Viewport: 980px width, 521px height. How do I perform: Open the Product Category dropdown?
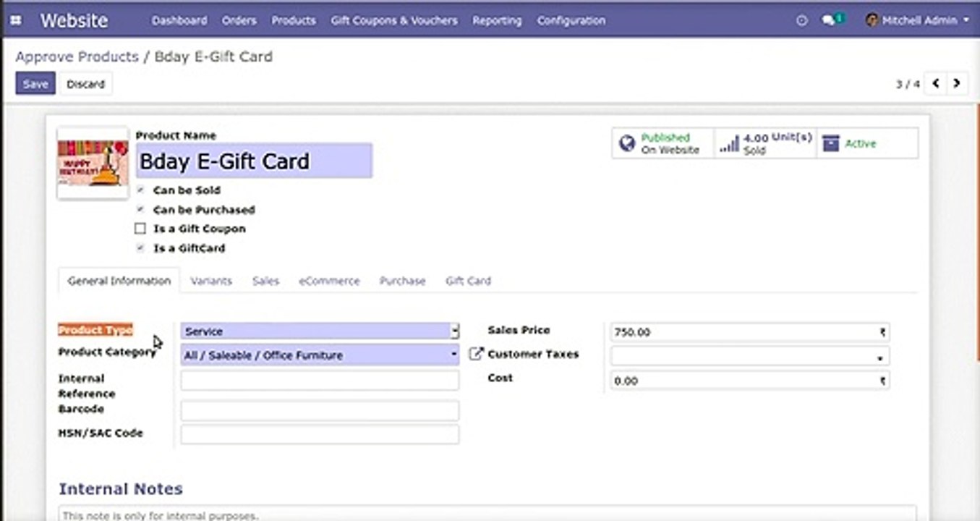(x=320, y=355)
